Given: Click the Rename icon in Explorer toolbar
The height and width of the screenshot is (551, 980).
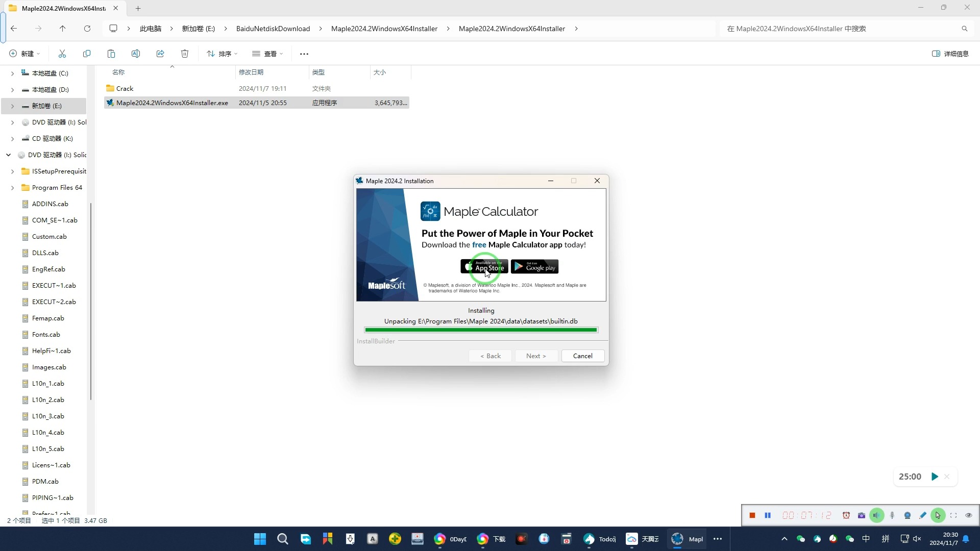Looking at the screenshot, I should (136, 54).
